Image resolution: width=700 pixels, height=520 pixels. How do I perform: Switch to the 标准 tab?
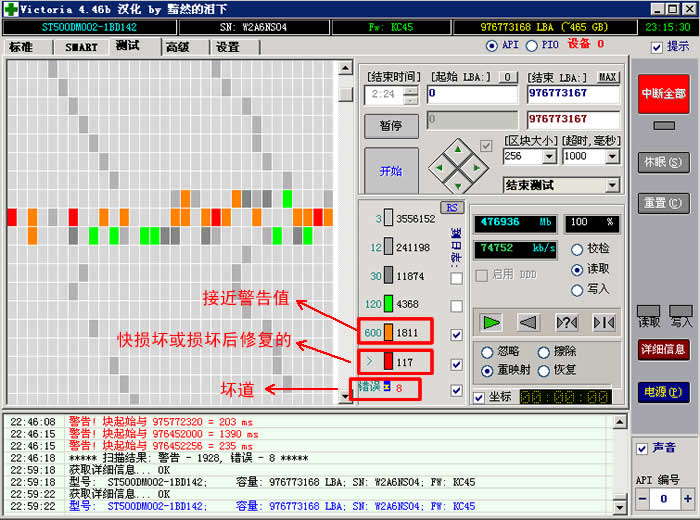coord(21,47)
